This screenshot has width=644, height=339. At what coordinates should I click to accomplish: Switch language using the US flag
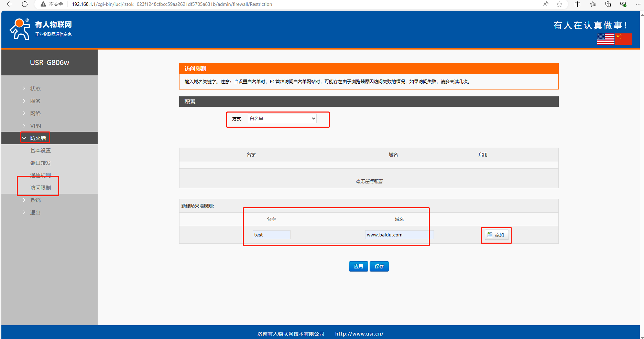click(605, 39)
